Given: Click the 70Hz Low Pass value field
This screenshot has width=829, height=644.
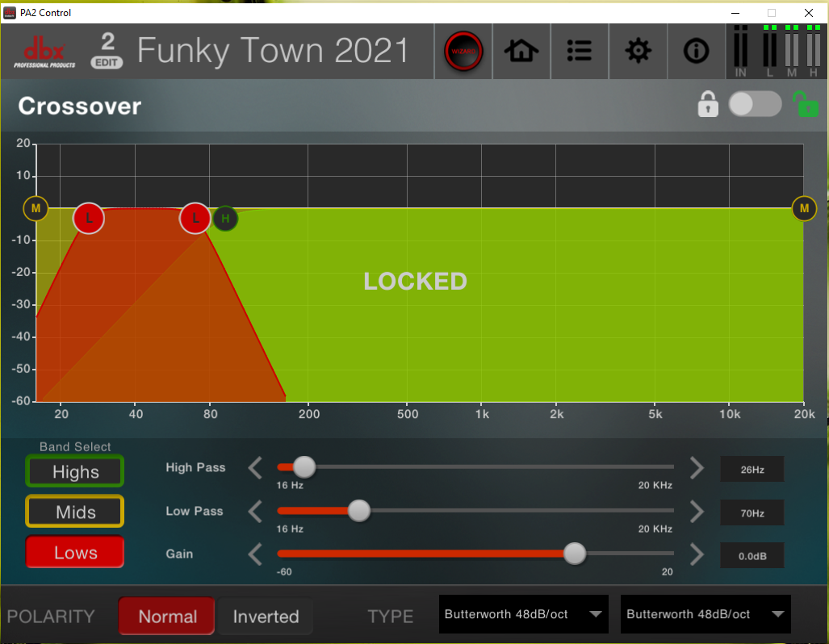Looking at the screenshot, I should (752, 512).
